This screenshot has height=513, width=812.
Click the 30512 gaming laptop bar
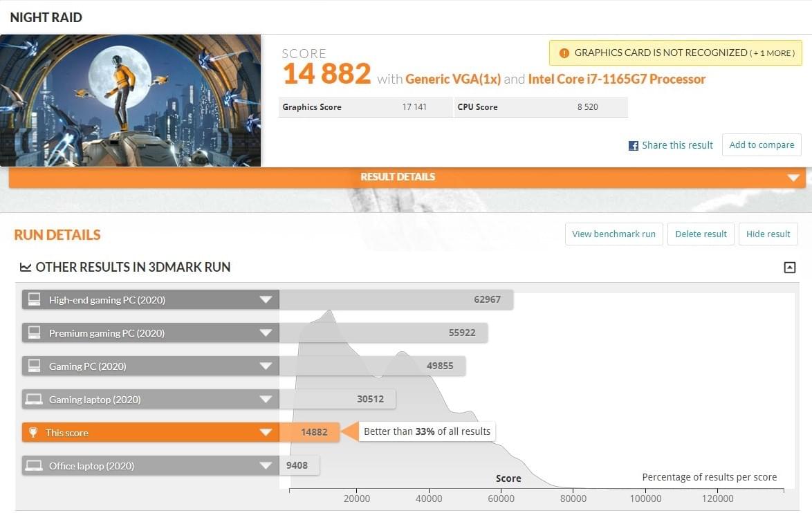click(x=338, y=399)
